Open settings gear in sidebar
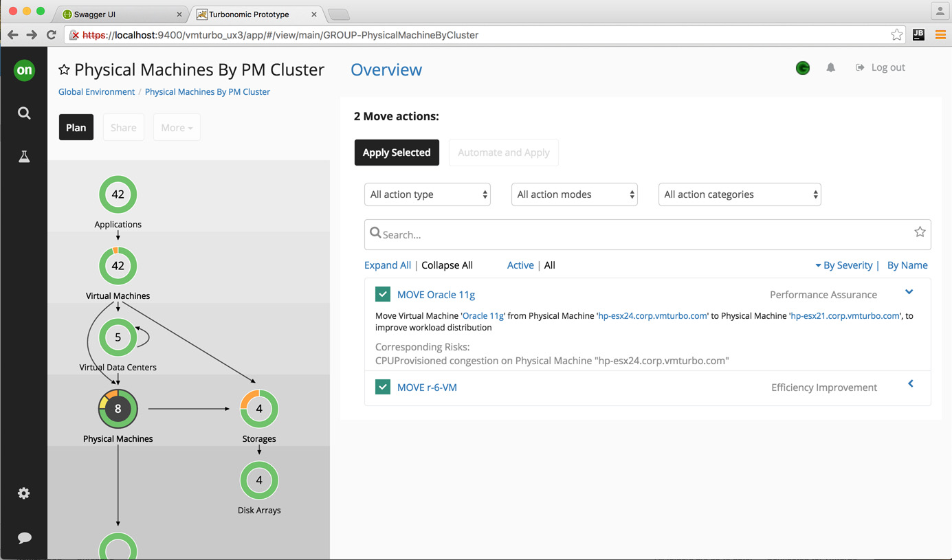 pos(24,493)
